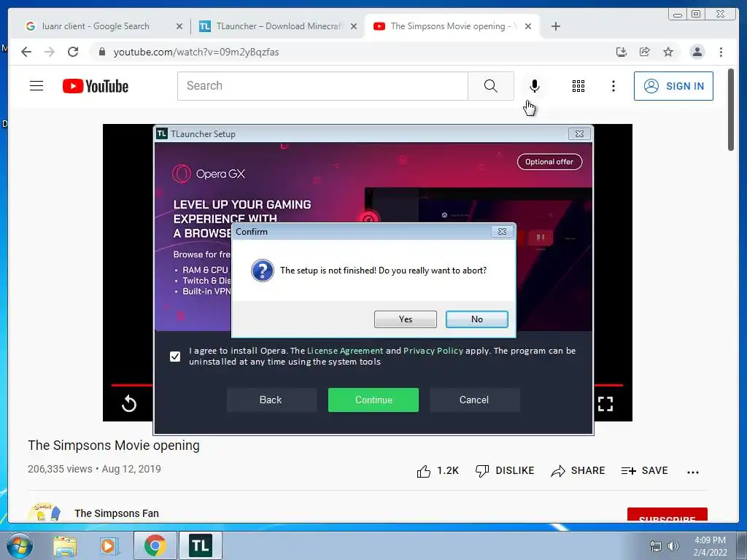Image resolution: width=747 pixels, height=560 pixels.
Task: Focus the YouTube Search field
Action: click(322, 86)
